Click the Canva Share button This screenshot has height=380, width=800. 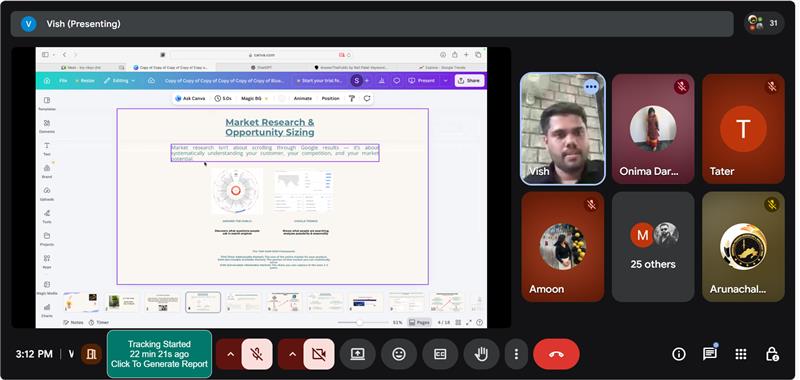pos(469,81)
